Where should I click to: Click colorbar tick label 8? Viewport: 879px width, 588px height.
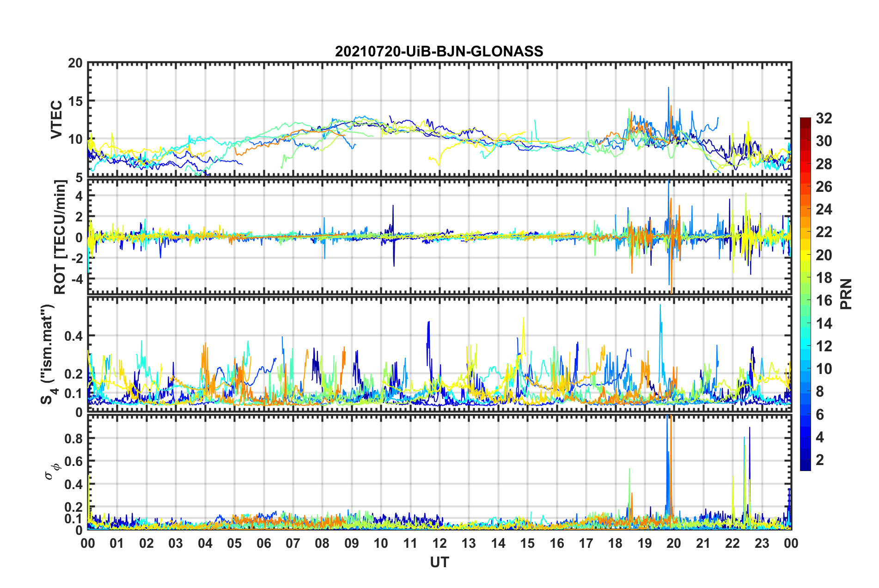click(820, 392)
